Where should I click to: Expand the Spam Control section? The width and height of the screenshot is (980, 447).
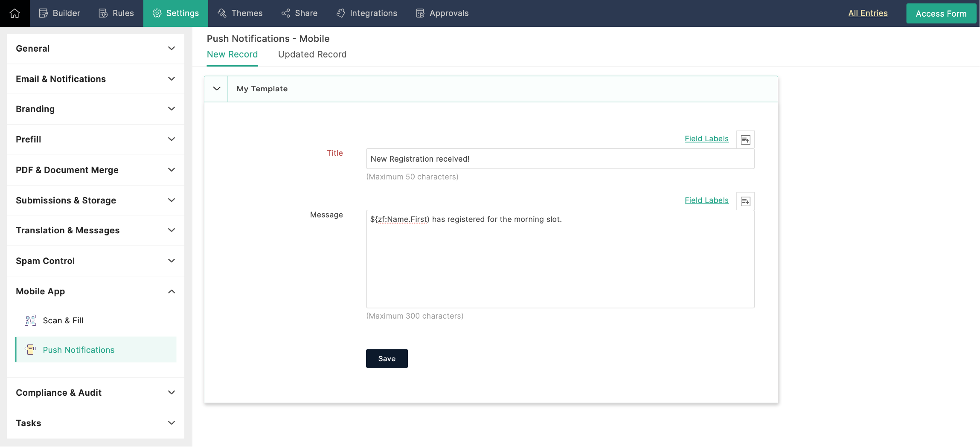pos(96,261)
